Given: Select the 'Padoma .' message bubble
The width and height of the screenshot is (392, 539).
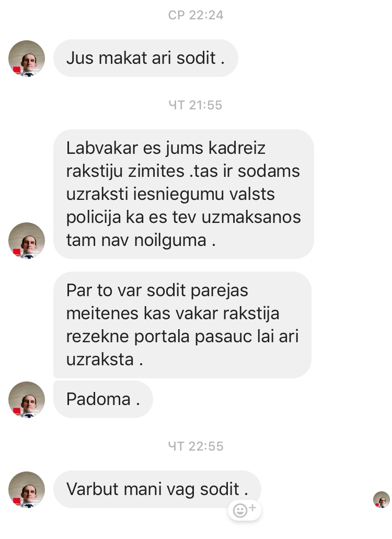Looking at the screenshot, I should [103, 399].
